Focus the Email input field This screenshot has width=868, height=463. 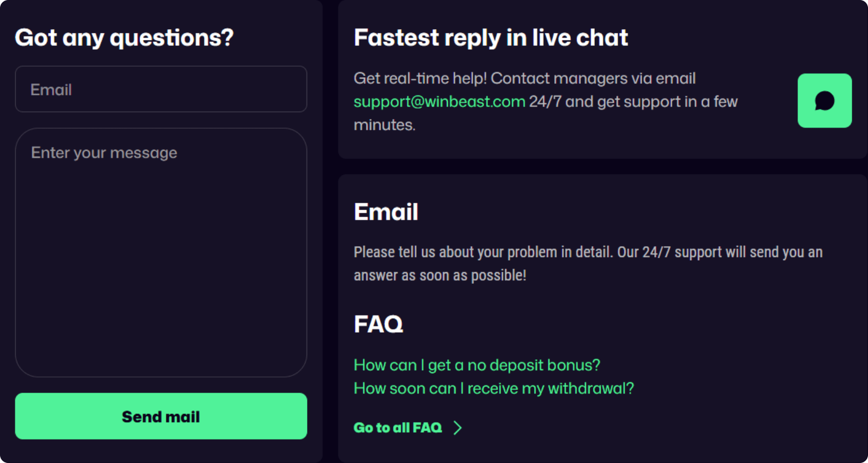(x=161, y=89)
